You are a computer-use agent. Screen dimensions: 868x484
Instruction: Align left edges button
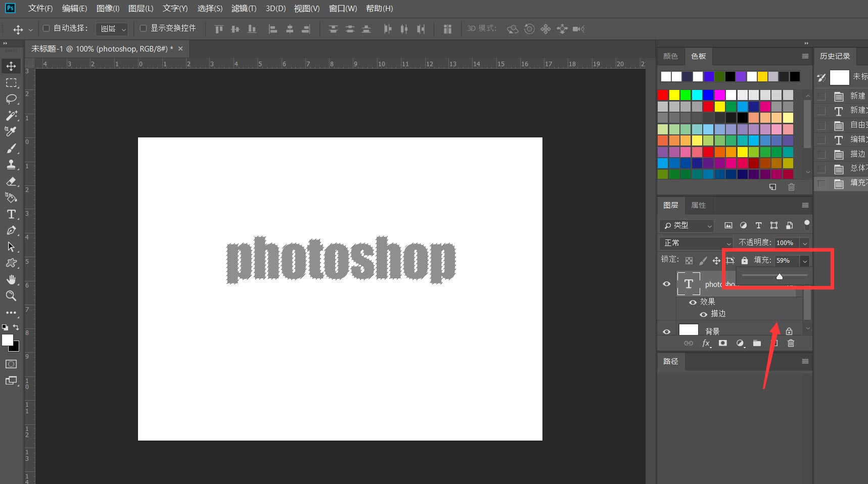coord(272,29)
